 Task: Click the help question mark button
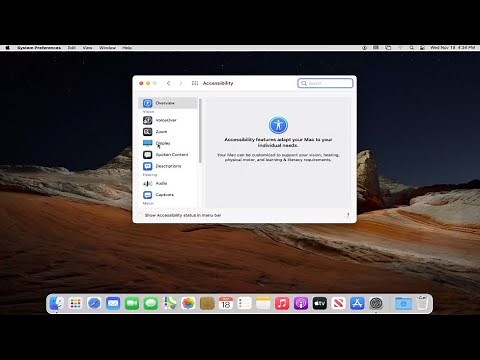pyautogui.click(x=348, y=215)
